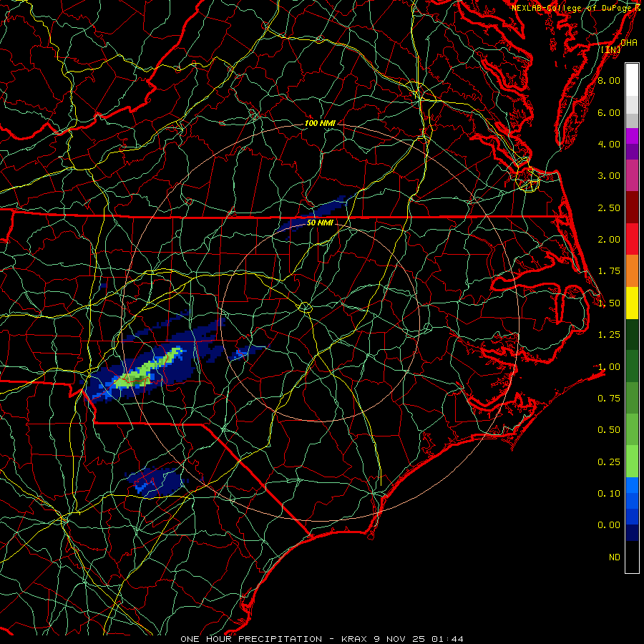Click the 0.25 legend value
Screen dimensions: 644x644
coord(609,462)
